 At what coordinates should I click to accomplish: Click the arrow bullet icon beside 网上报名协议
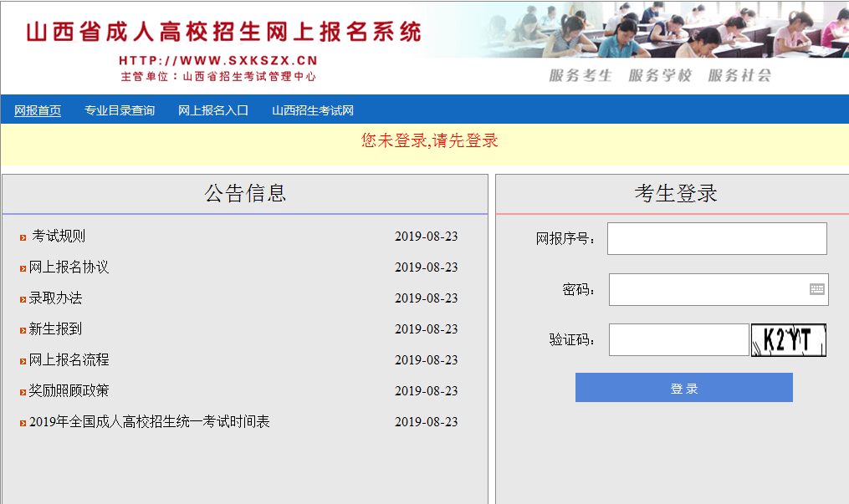click(x=23, y=268)
